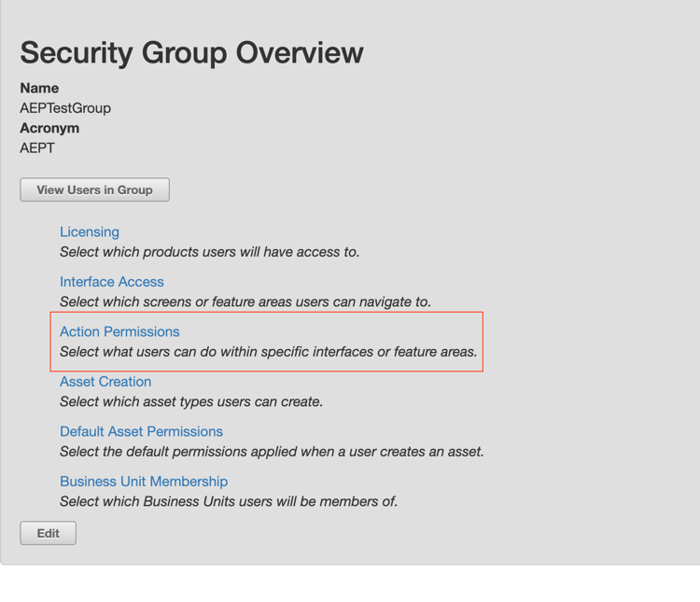Click the Asset Creation description text
Screen dimensions: 700x602
tap(191, 402)
